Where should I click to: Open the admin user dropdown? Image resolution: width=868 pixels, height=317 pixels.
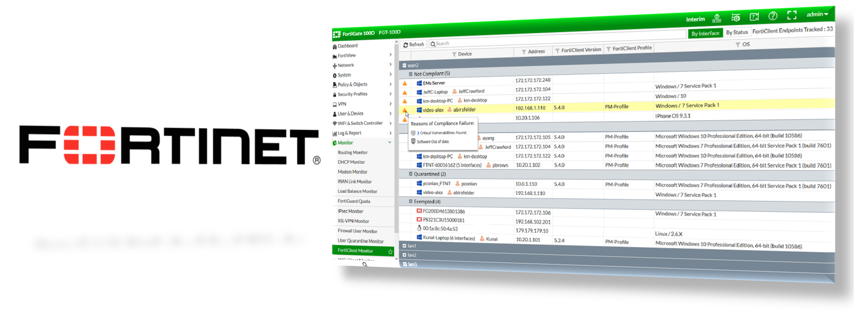point(817,14)
